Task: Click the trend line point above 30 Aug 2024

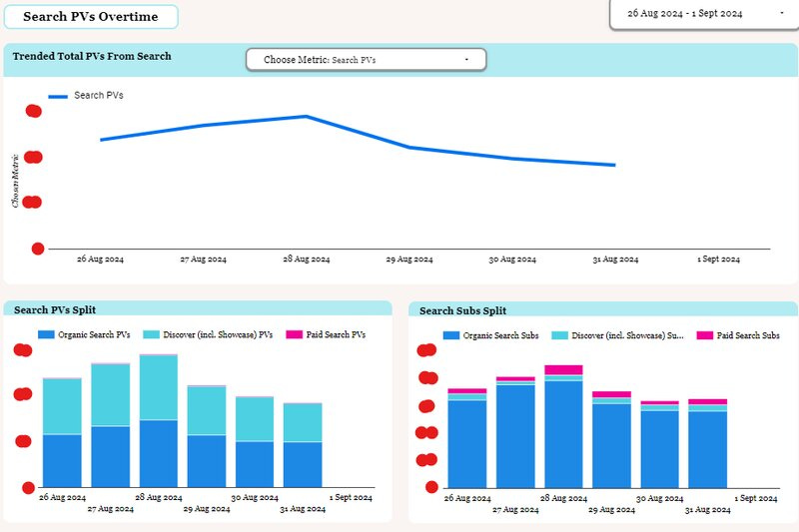Action: tap(512, 159)
